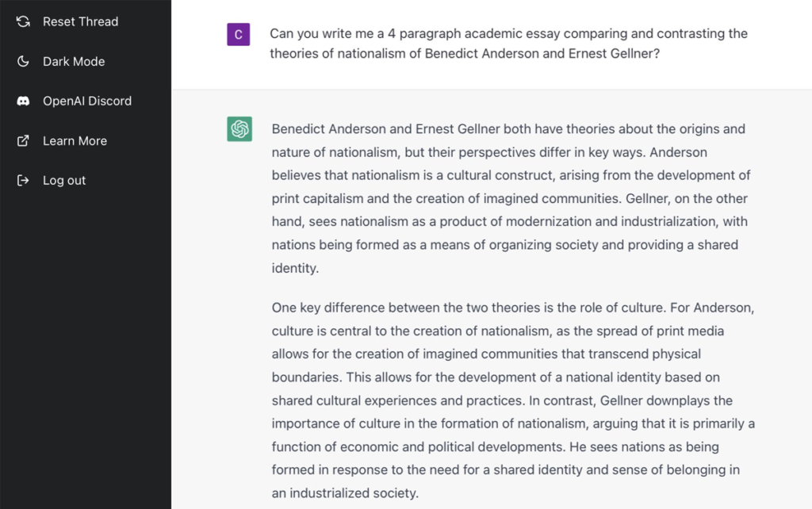Toggle Dark Mode from the sidebar

(x=74, y=61)
